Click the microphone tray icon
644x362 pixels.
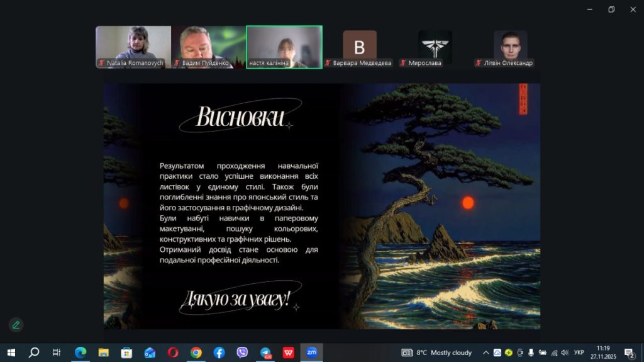531,353
